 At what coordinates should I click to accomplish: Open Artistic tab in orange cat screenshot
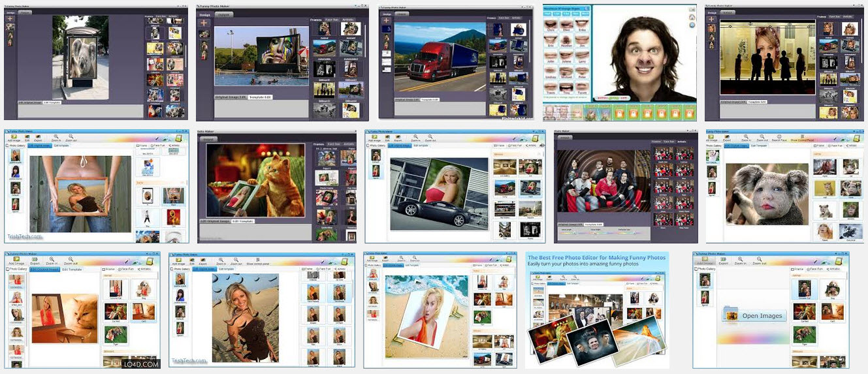349,144
